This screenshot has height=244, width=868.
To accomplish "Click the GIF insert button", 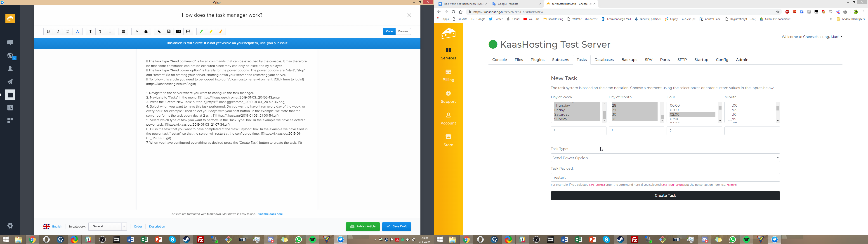I will 179,31.
